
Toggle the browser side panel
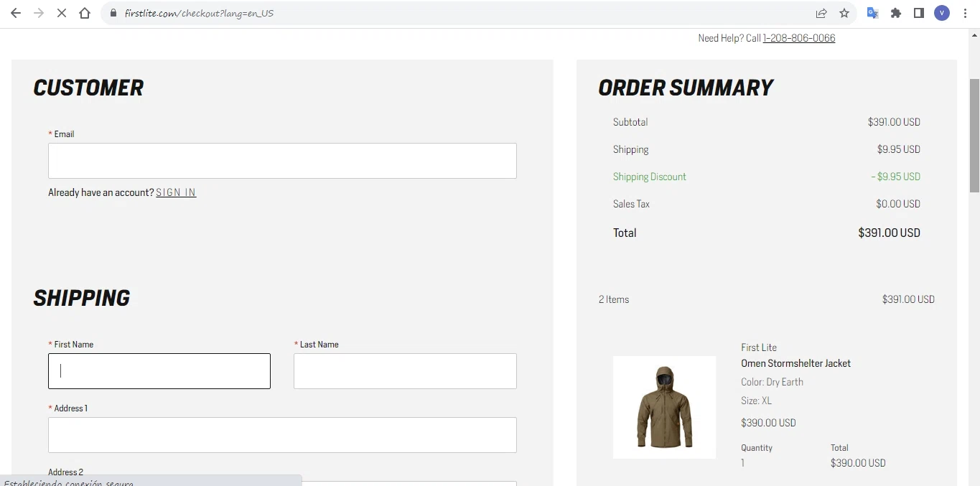(919, 13)
